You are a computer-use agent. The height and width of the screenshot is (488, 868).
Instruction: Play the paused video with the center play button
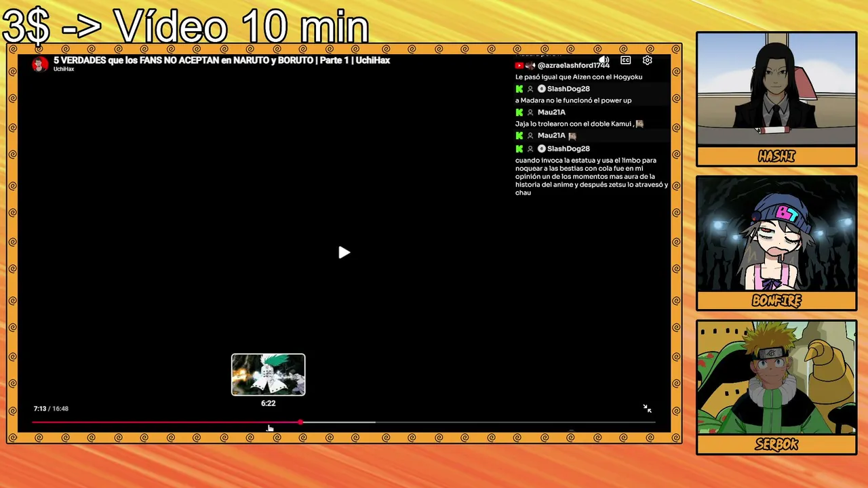pos(344,253)
